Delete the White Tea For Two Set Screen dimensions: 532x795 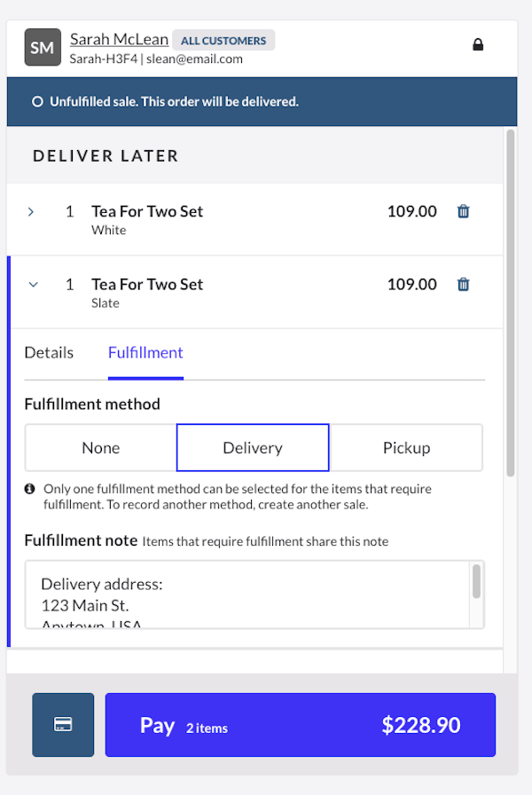[x=463, y=212]
